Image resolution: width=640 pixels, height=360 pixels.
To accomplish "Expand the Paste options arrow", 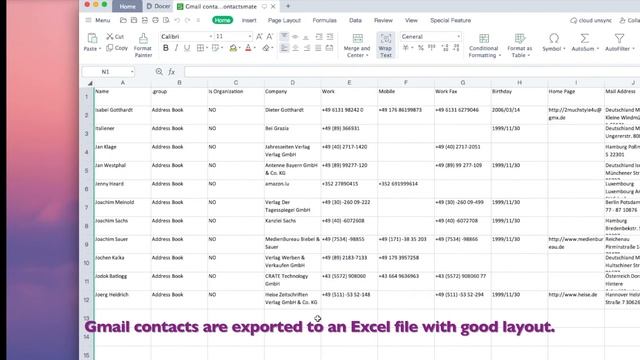I will coord(100,49).
